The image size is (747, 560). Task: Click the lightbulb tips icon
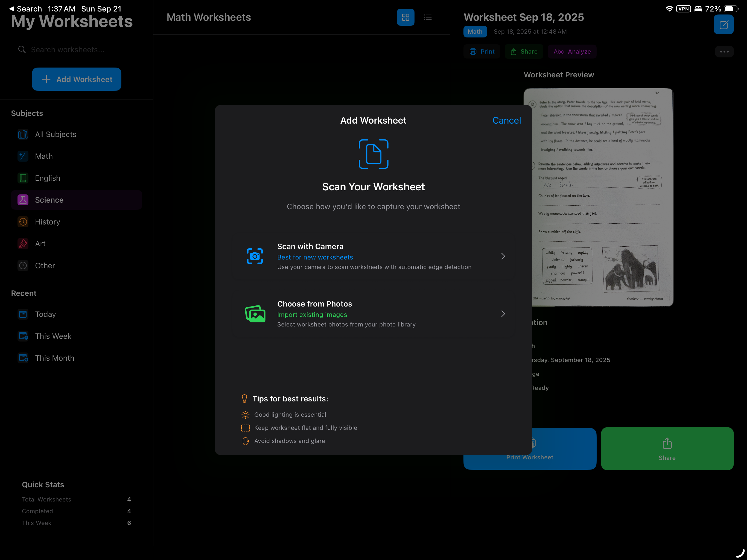point(244,399)
